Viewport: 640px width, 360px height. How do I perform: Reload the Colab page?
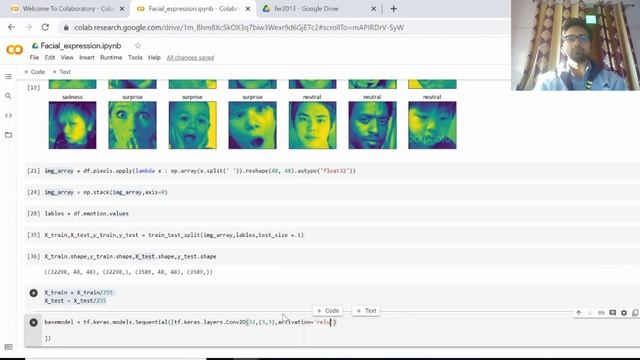45,27
